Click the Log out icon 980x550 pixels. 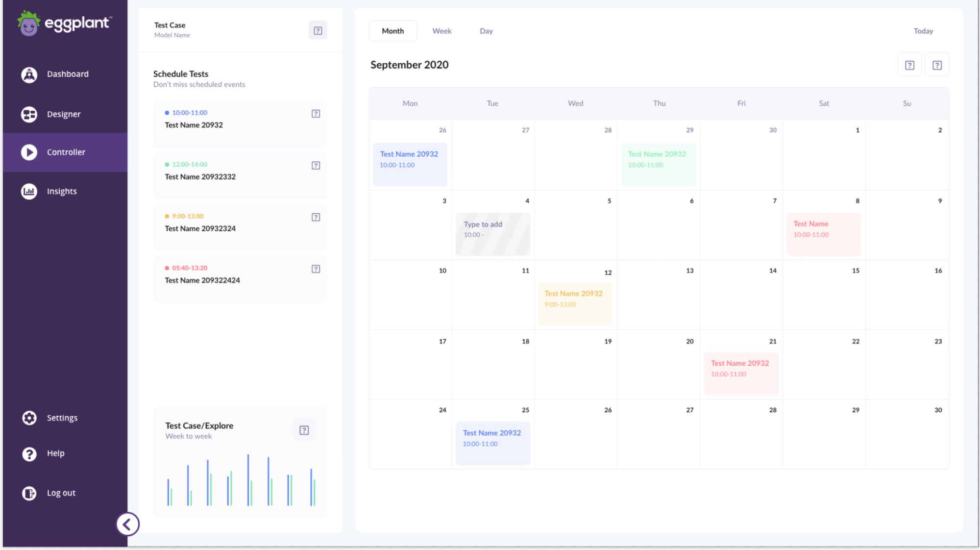tap(29, 493)
